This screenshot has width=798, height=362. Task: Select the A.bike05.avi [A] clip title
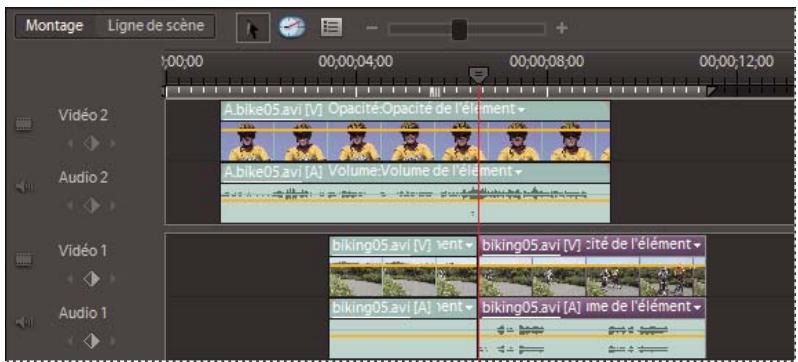tap(273, 172)
